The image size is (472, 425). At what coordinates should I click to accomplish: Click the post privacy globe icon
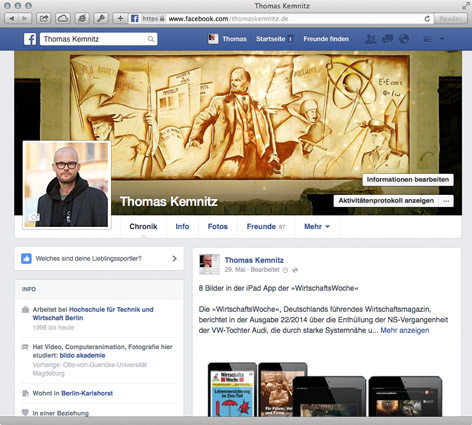[295, 270]
